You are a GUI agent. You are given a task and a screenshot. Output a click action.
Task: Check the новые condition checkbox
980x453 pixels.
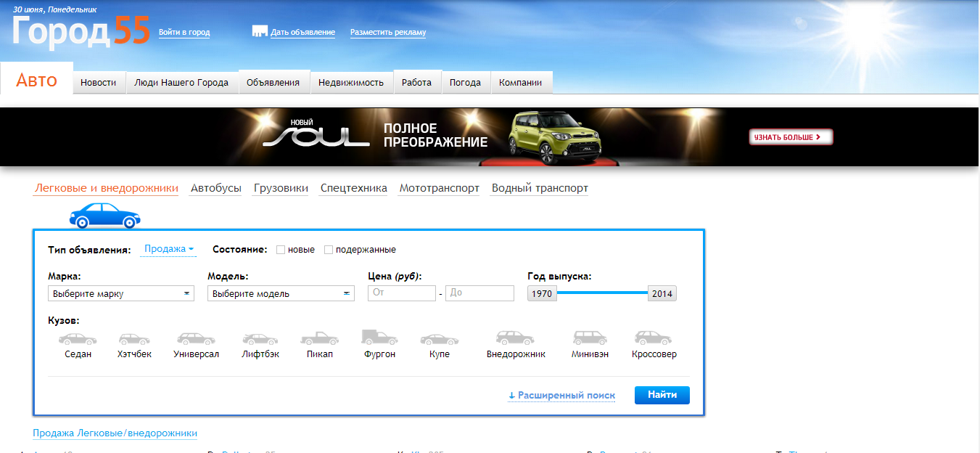(281, 250)
